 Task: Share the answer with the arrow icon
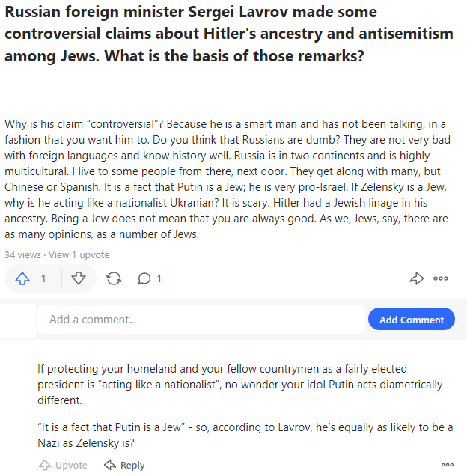pos(417,278)
